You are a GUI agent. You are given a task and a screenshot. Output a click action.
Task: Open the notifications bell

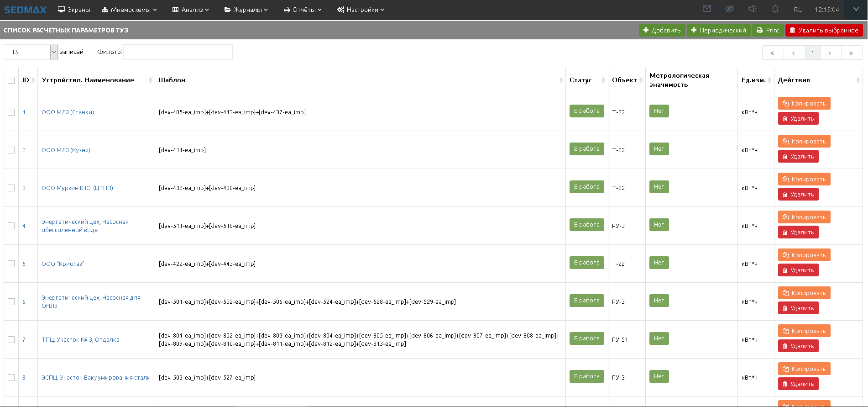(x=775, y=9)
